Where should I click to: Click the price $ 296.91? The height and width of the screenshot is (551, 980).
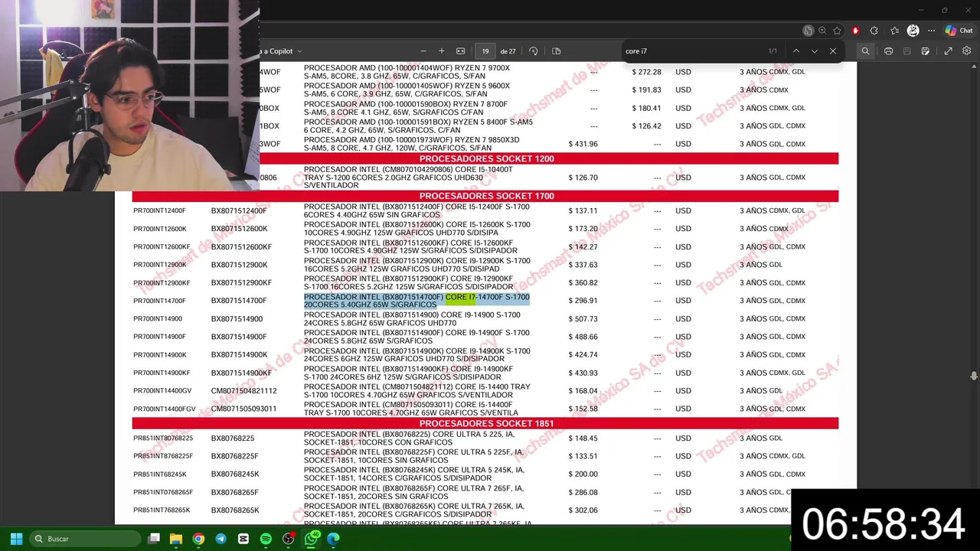(583, 301)
